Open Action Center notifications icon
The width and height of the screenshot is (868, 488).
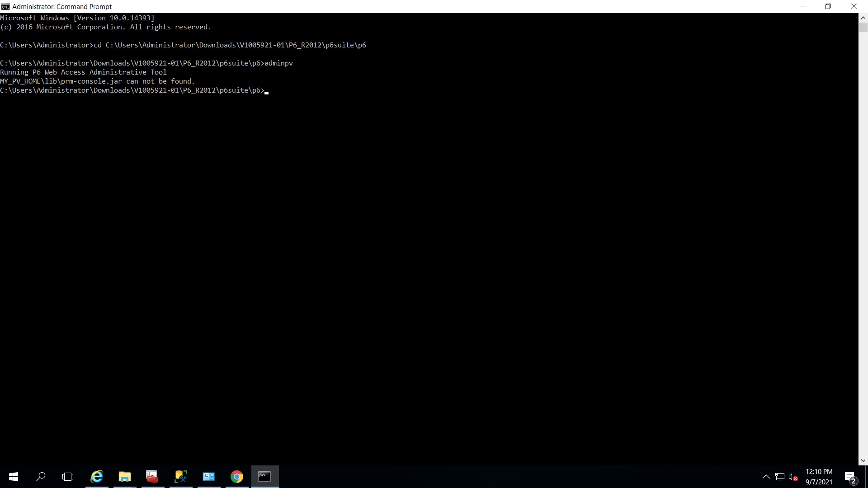point(850,477)
